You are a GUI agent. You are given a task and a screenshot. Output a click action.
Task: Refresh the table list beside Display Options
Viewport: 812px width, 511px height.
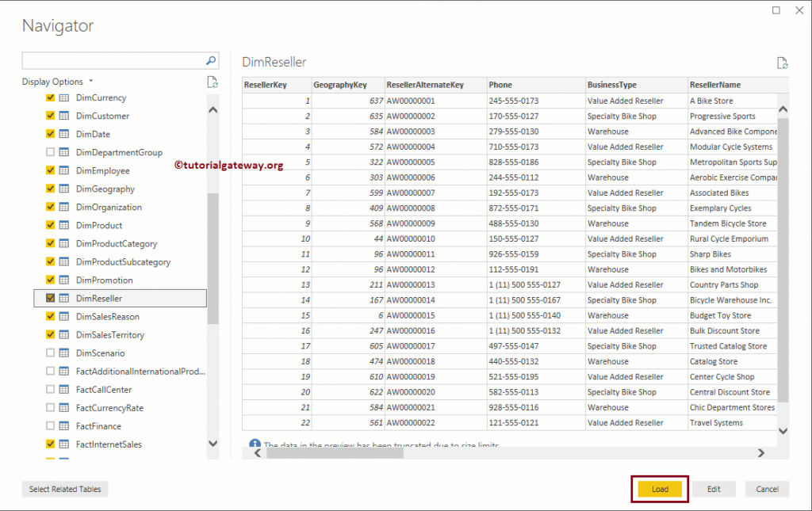point(212,82)
